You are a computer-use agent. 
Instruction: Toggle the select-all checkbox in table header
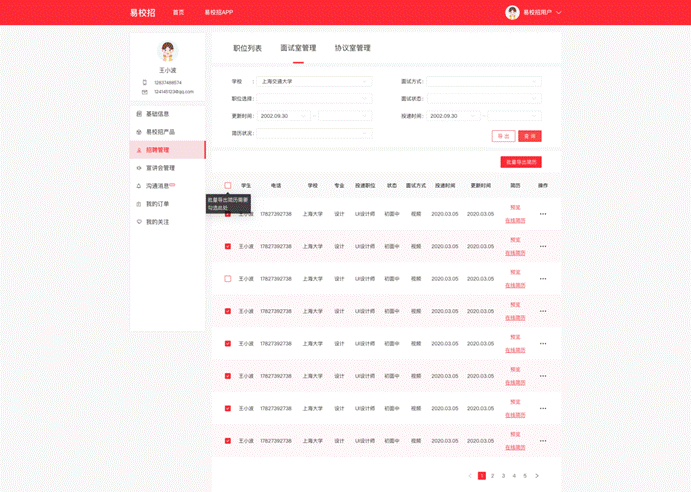coord(228,186)
